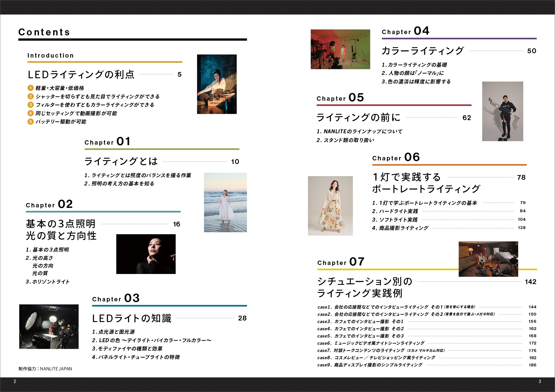Click the ハードライト実践 entry
This screenshot has width=555, height=392.
tap(395, 211)
